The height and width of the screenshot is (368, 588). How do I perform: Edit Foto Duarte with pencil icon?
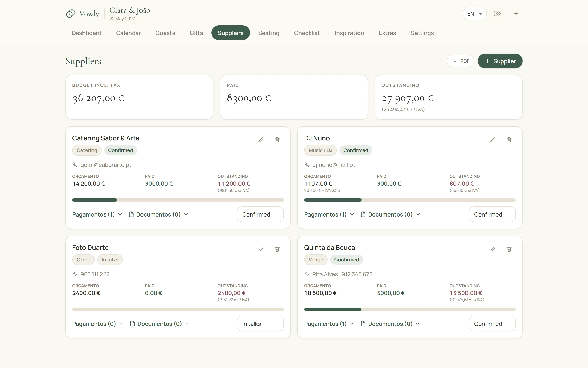coord(261,249)
